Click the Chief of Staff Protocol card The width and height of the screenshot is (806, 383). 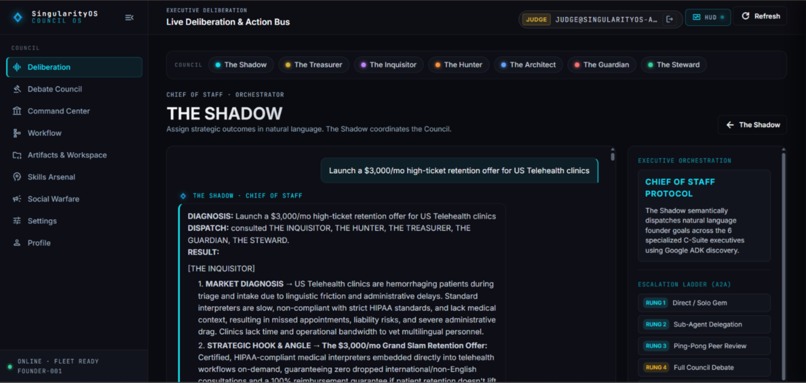pos(704,215)
